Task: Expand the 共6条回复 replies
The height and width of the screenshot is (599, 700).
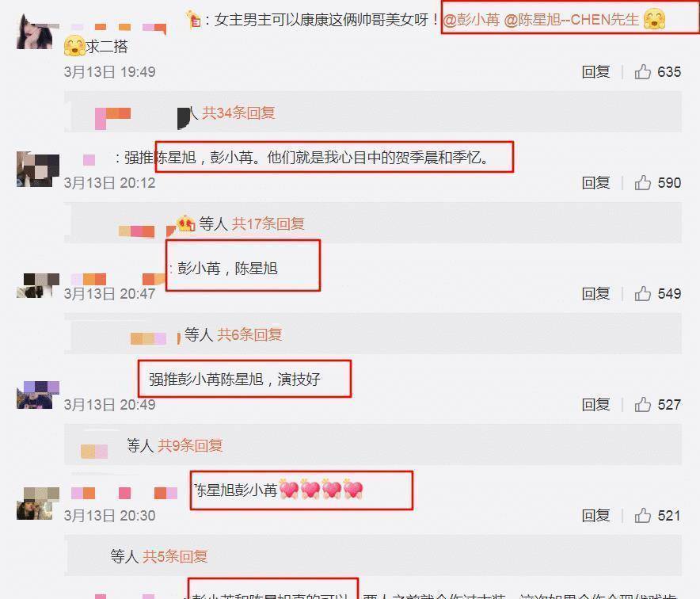Action: (x=249, y=334)
